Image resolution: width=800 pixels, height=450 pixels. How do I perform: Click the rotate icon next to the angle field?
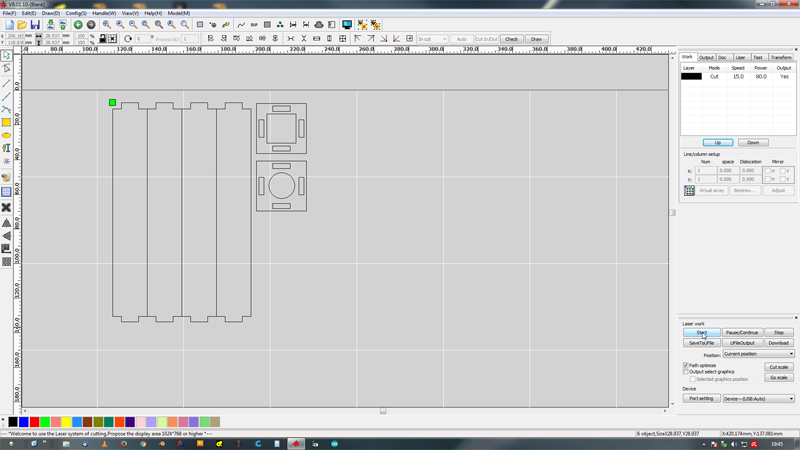click(128, 39)
